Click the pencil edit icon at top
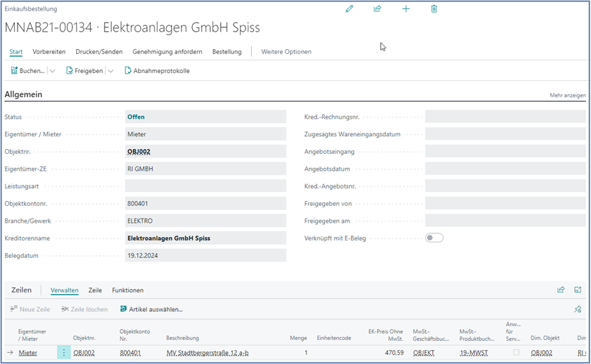 pos(349,9)
